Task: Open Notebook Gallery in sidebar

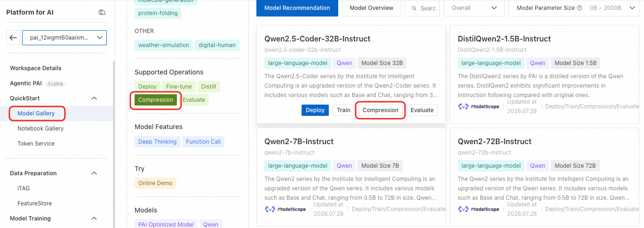Action: 40,129
